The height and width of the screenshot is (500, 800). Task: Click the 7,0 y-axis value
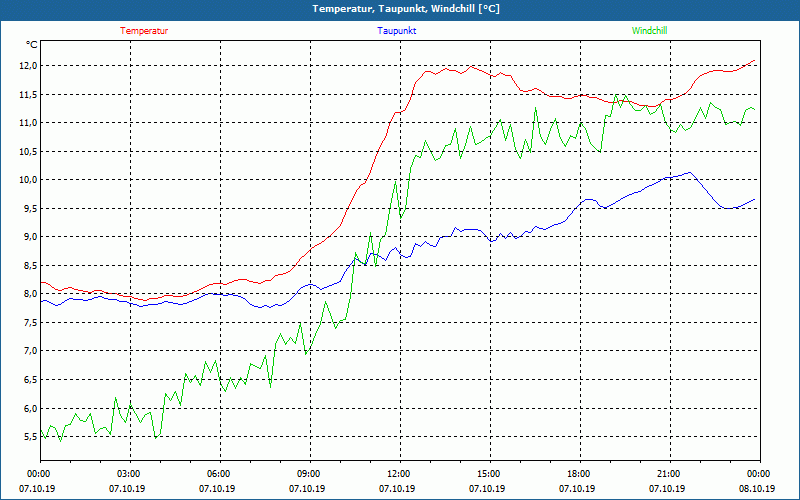click(31, 351)
